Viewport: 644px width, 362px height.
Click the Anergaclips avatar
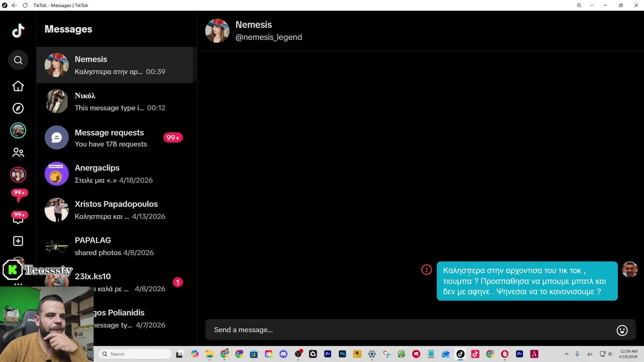tap(56, 174)
